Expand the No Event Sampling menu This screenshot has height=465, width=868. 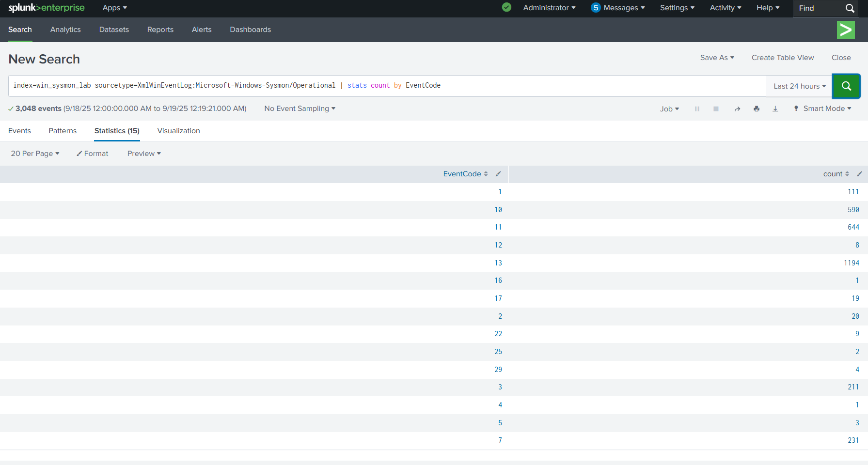[300, 108]
